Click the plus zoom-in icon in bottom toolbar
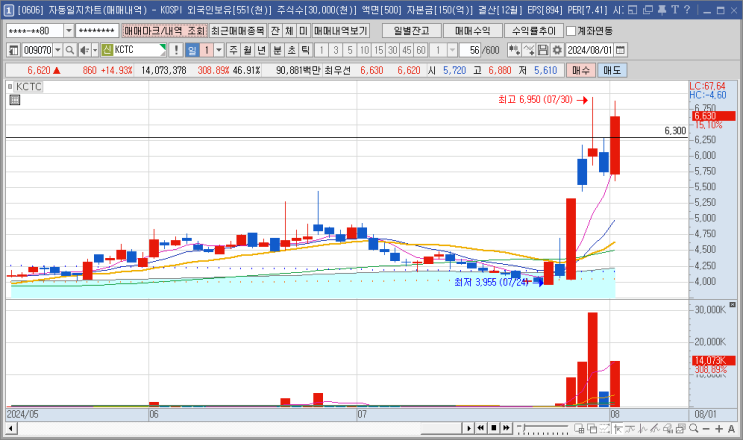Viewport: 743px width, 440px height. 719,428
